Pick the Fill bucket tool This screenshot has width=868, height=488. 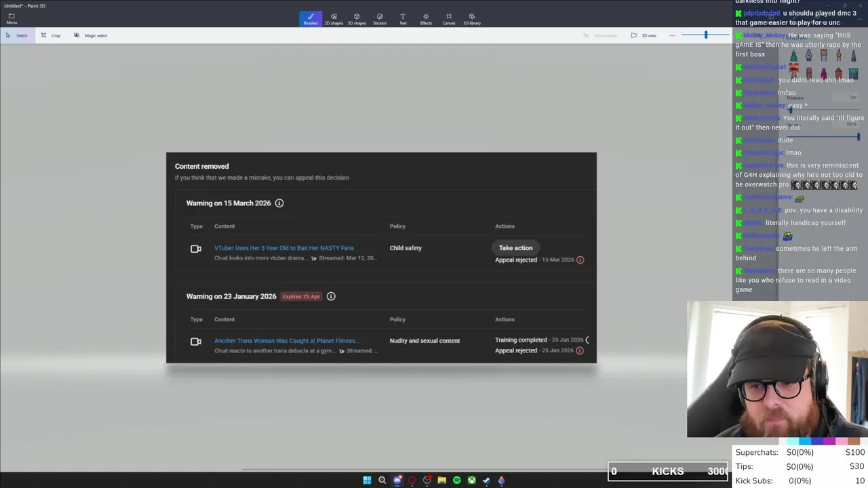tap(854, 73)
